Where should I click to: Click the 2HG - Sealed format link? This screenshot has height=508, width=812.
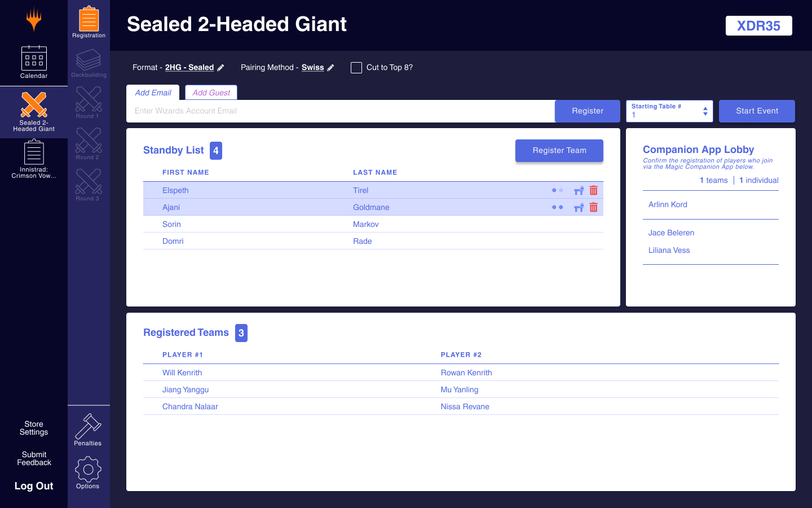189,68
